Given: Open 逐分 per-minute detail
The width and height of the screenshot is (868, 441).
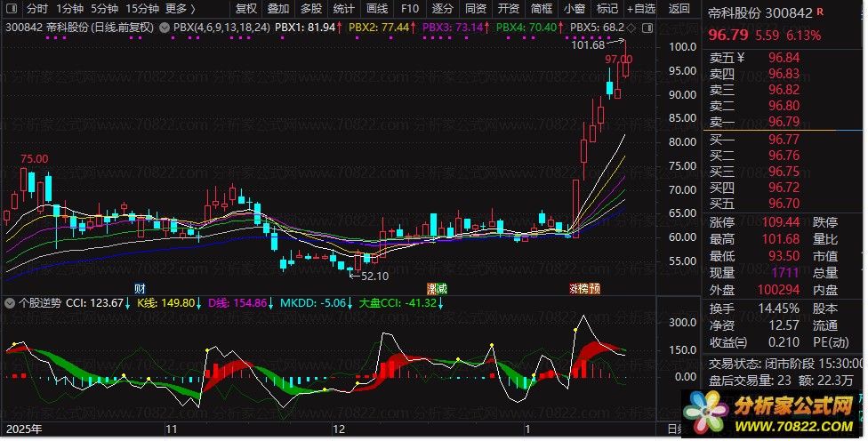Looking at the screenshot, I should pos(442,8).
